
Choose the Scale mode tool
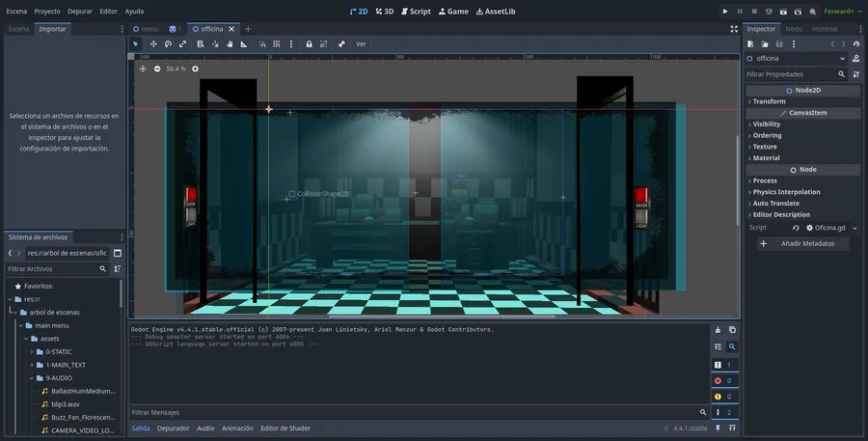pos(183,43)
